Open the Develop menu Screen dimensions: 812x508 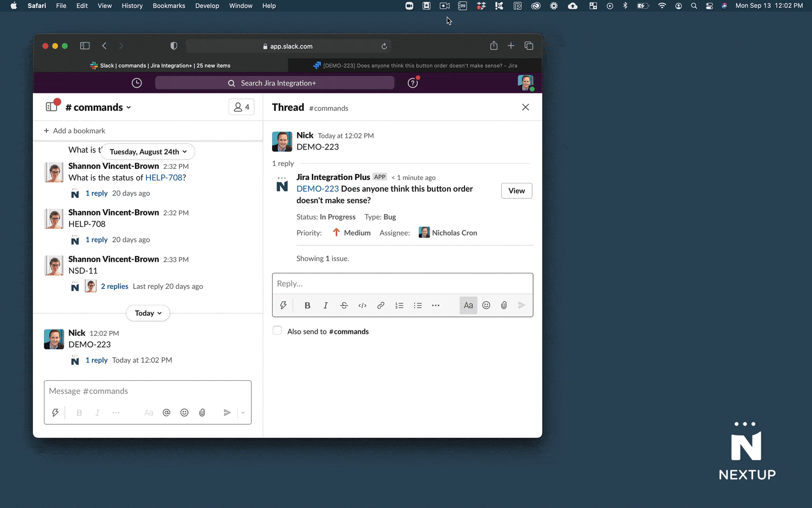click(x=207, y=6)
